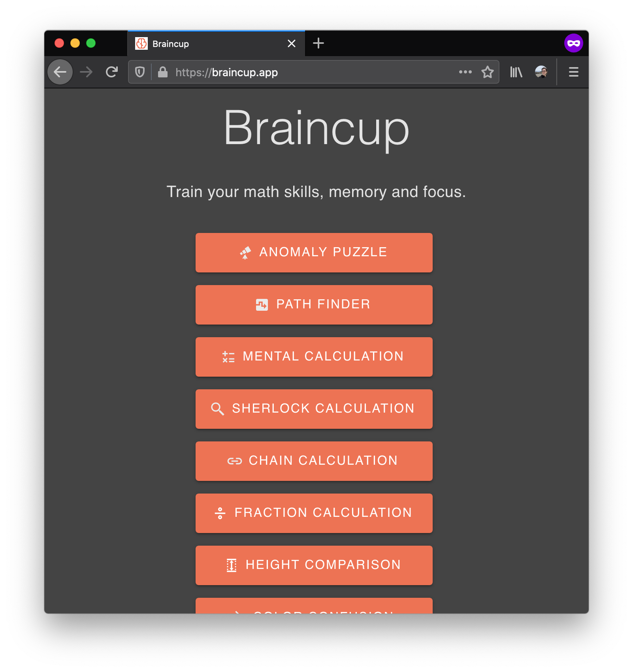Go back using the browser back arrow
The height and width of the screenshot is (672, 633).
coord(60,72)
